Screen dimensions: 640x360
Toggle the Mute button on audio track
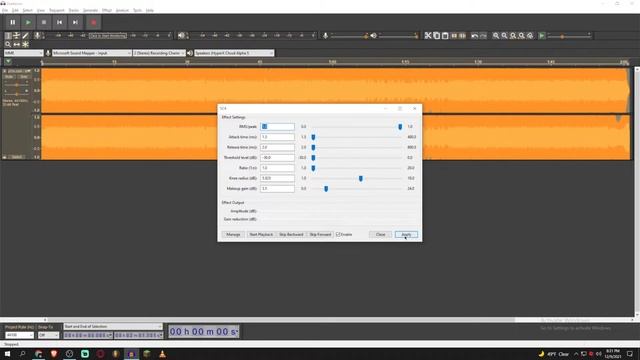pos(9,77)
